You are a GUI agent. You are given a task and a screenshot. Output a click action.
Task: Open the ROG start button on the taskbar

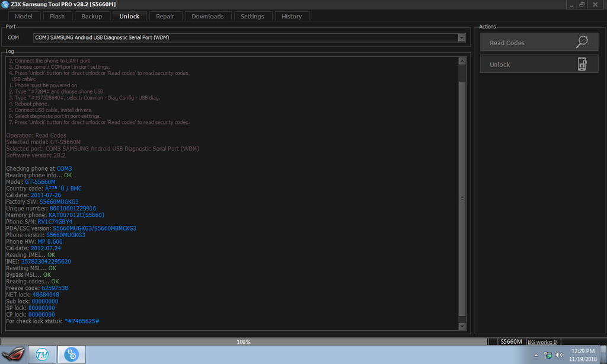tap(13, 355)
